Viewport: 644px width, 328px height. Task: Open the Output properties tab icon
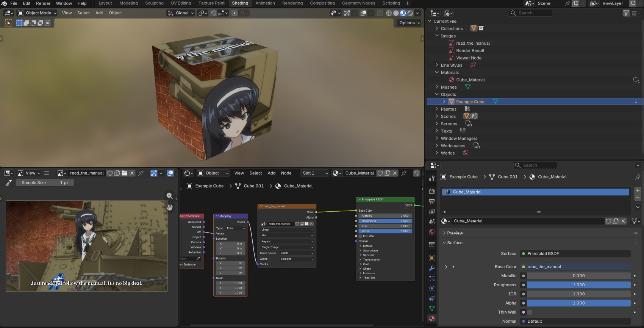tap(432, 201)
